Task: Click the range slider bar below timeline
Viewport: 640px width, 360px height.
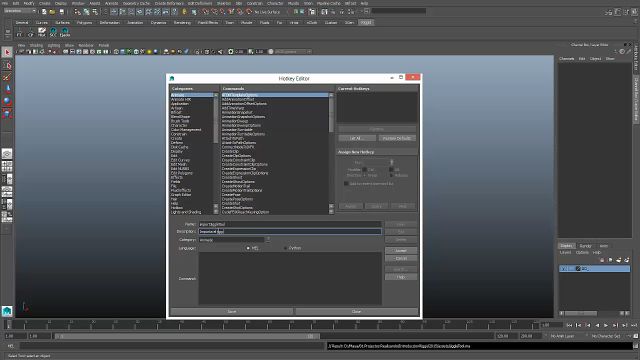Action: click(x=187, y=336)
